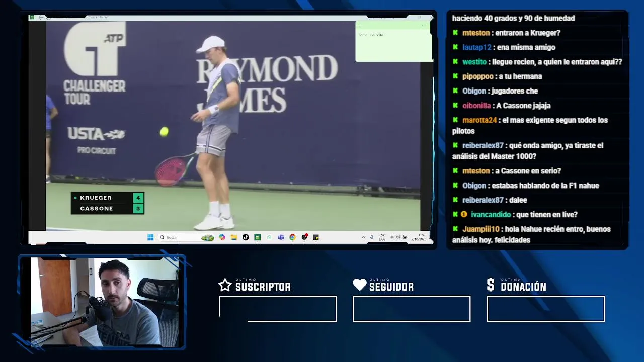Click the green badge next to Juampiii10
The image size is (644, 362).
455,229
